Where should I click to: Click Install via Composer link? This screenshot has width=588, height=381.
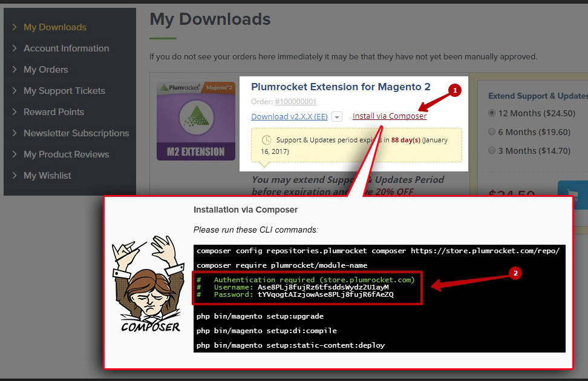(x=390, y=116)
